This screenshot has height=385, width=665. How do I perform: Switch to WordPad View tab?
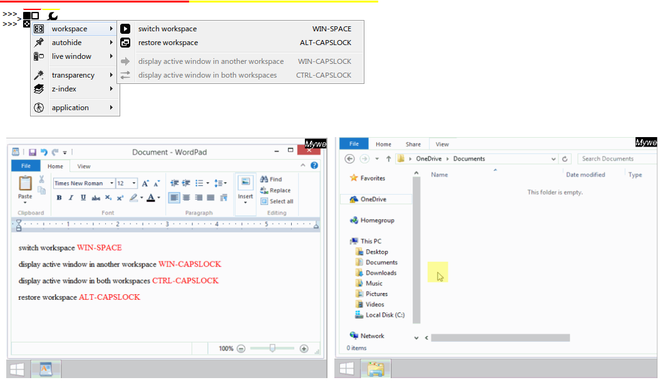click(x=84, y=166)
